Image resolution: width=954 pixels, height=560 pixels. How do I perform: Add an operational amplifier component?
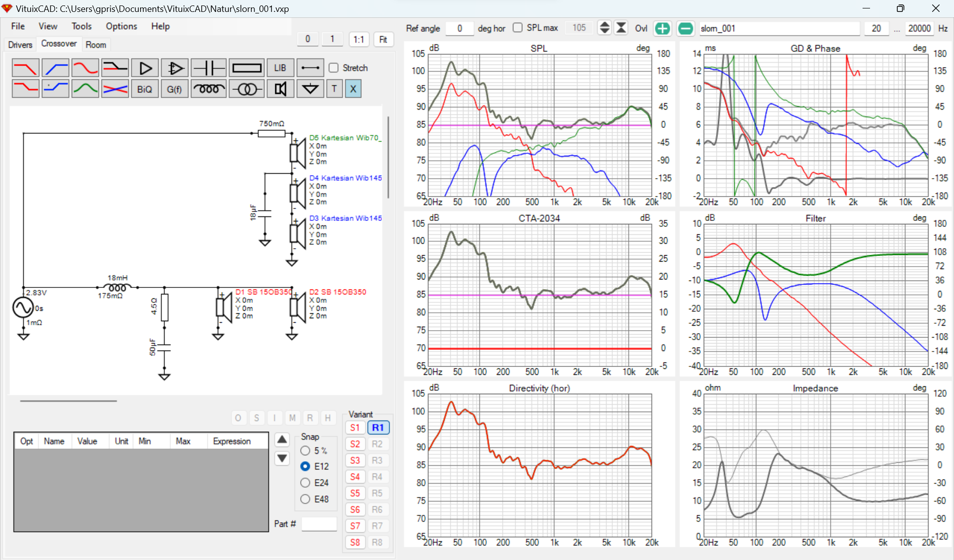pos(175,68)
